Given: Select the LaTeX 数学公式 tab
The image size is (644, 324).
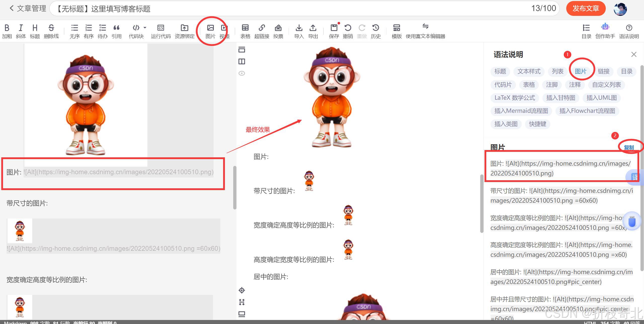Looking at the screenshot, I should [x=515, y=98].
